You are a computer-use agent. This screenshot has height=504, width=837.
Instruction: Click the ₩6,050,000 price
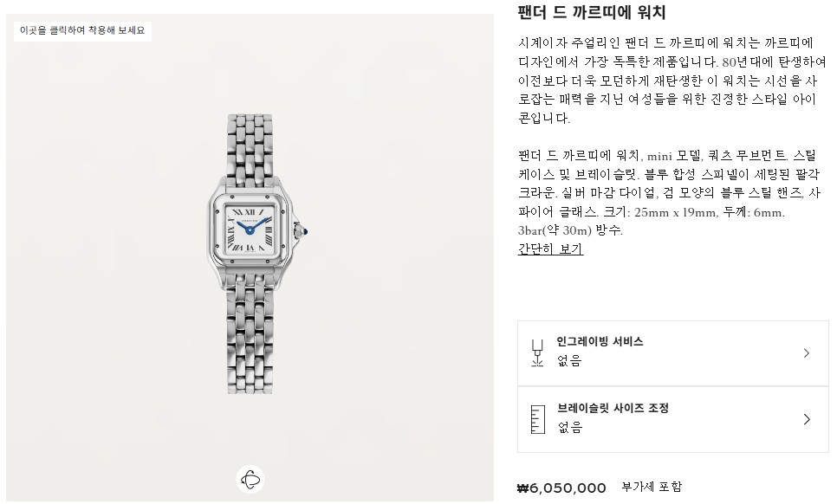pyautogui.click(x=561, y=488)
